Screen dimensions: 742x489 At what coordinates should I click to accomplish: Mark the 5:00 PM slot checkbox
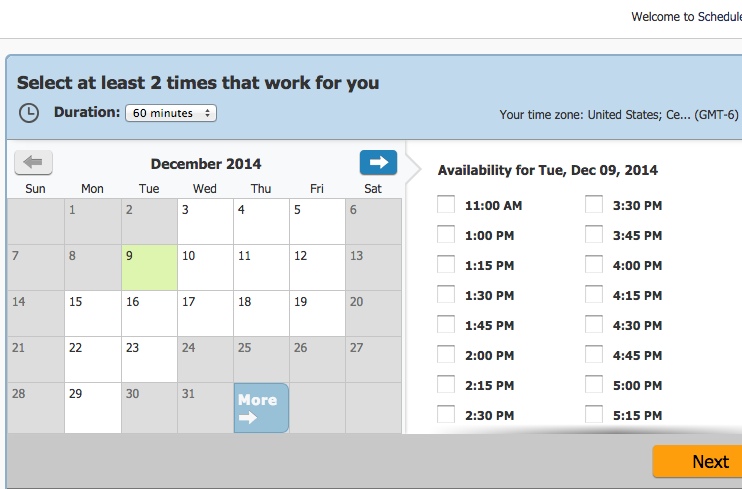594,384
